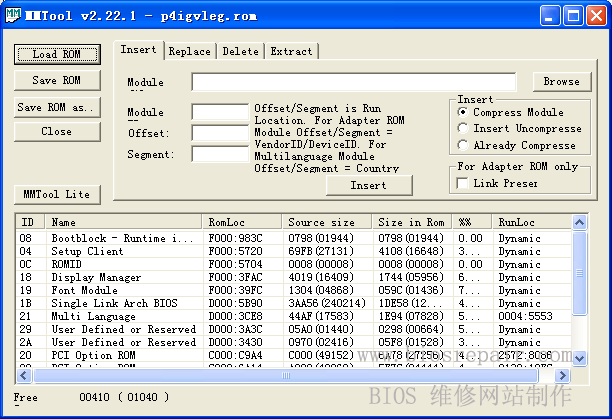The image size is (612, 419).
Task: Click size in ROM 4108 (16648)
Action: [x=411, y=251]
